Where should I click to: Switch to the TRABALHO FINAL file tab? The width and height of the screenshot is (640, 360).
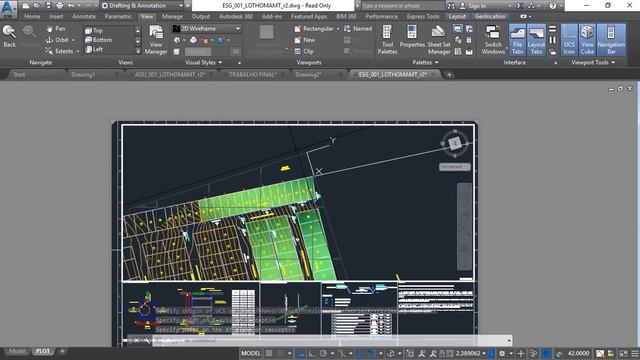[x=252, y=75]
